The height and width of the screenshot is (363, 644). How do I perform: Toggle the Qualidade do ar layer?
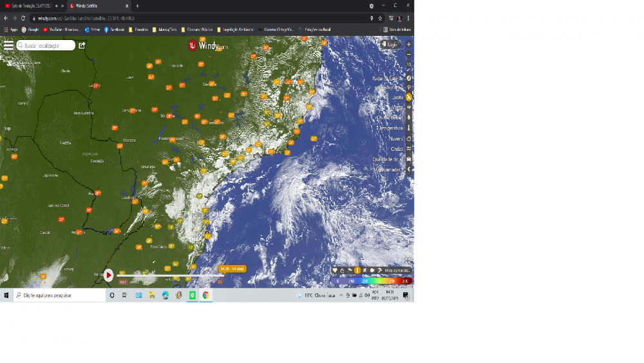409,159
